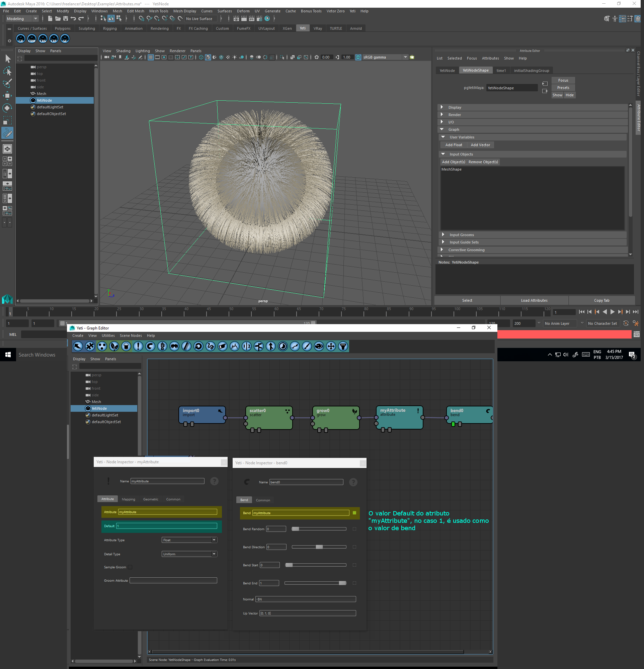Click the bend node curved-arrow icon

click(488, 411)
